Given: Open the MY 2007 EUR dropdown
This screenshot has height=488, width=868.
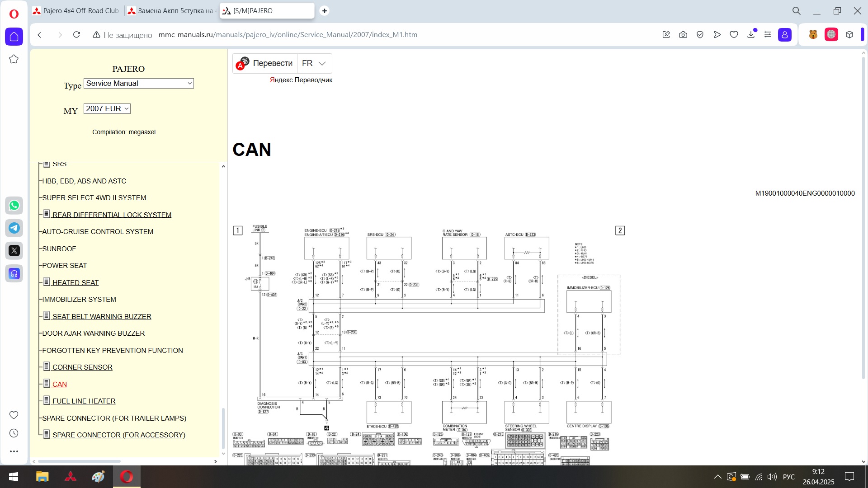Looking at the screenshot, I should pos(107,109).
